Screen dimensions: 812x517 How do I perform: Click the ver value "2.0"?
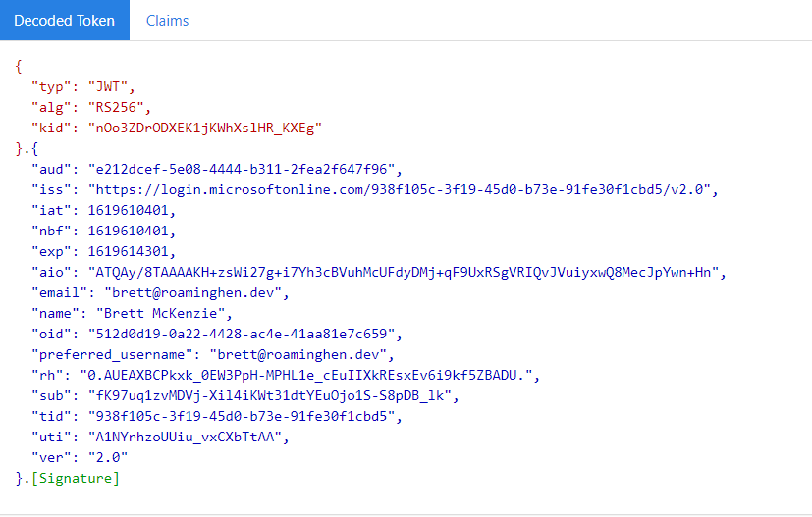pos(108,458)
